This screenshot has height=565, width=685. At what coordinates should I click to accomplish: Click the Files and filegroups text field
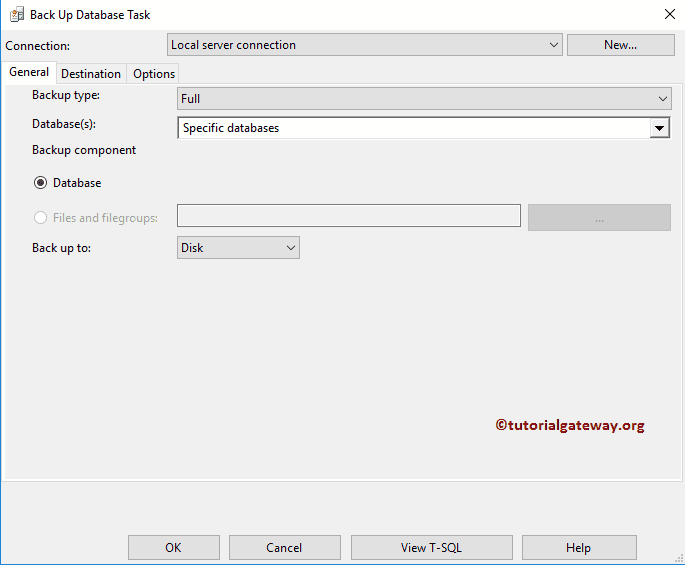pos(349,215)
